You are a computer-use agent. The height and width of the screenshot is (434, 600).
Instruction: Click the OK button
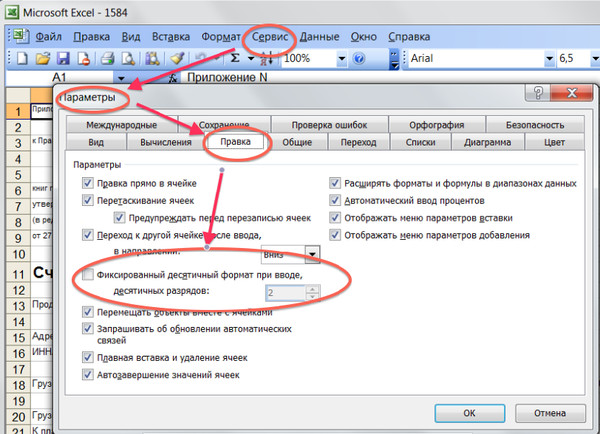pos(470,413)
